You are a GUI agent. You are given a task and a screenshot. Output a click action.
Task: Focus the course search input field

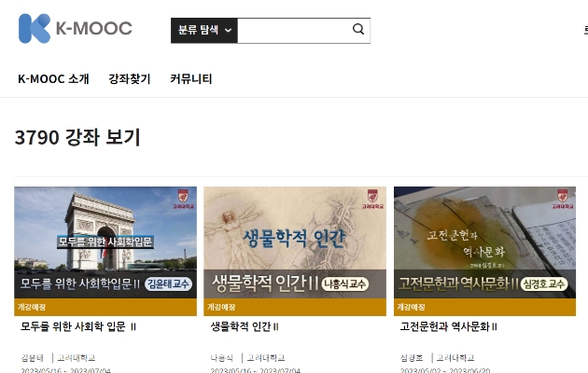point(294,31)
